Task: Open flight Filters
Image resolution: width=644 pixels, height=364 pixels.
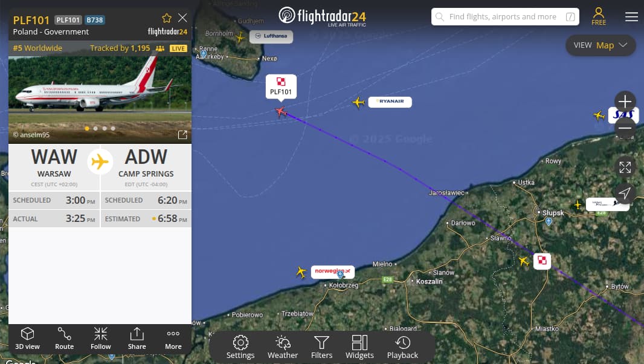Action: (321, 348)
